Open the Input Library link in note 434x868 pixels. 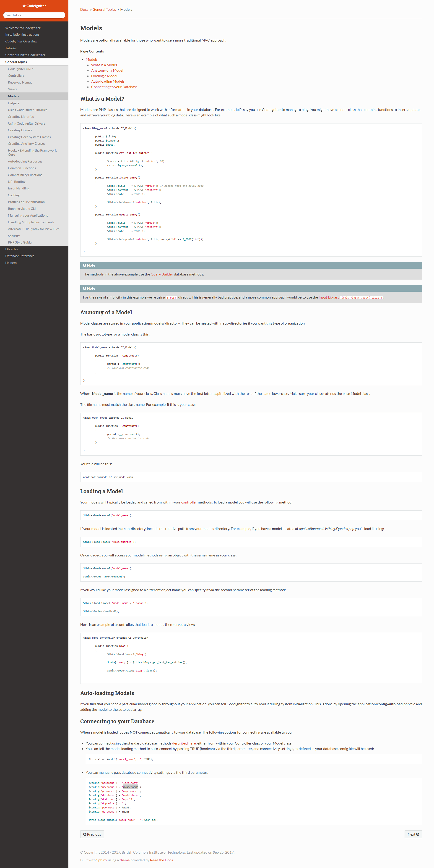[x=329, y=298]
